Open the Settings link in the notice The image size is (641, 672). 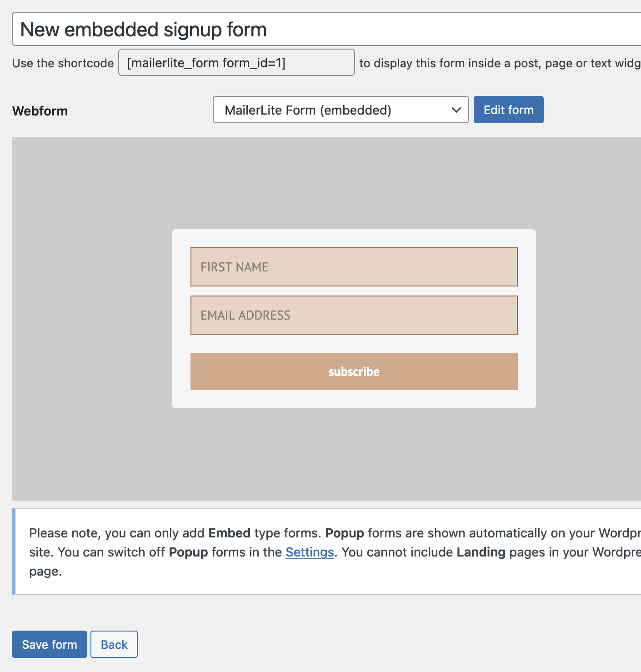tap(310, 552)
